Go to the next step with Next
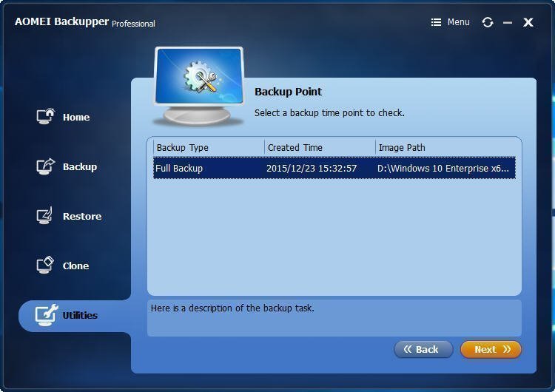The image size is (555, 392). pyautogui.click(x=491, y=350)
